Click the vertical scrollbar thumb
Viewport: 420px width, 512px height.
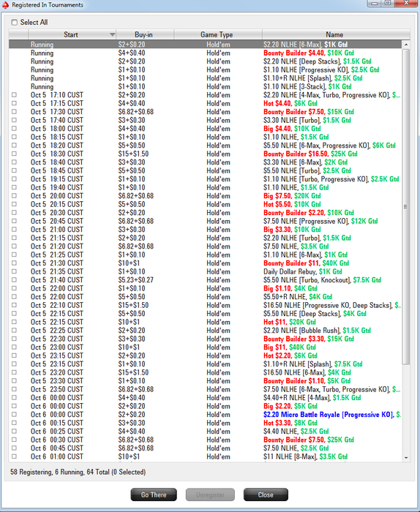[x=406, y=206]
